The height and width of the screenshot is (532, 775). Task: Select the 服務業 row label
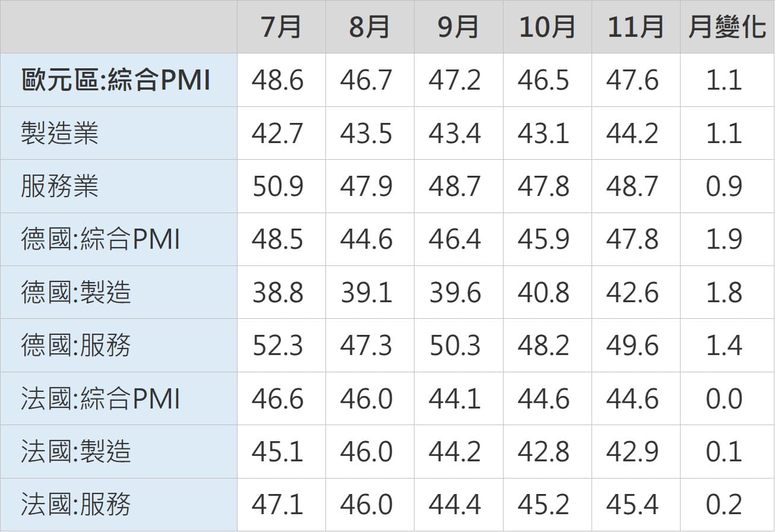(x=59, y=186)
